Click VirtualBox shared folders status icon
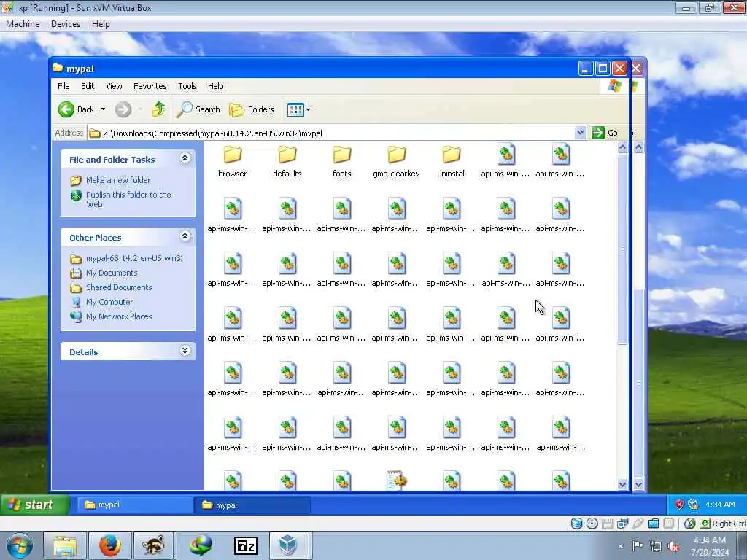This screenshot has width=747, height=560. [x=653, y=524]
